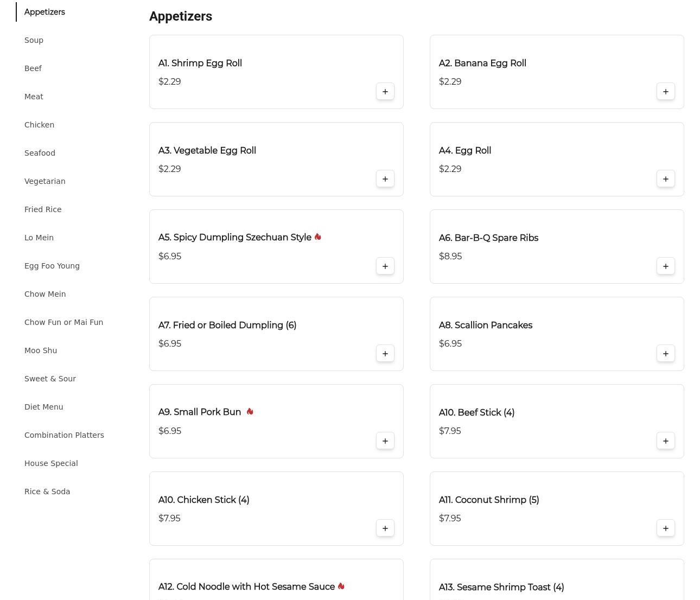Add A10 Beef Stick (4) to cart
This screenshot has height=600, width=700.
(665, 441)
